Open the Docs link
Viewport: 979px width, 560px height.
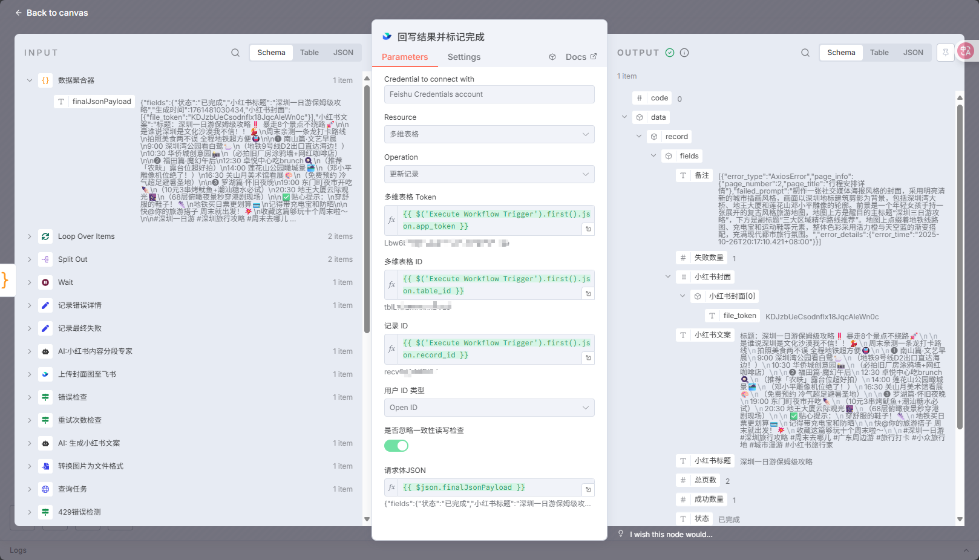581,57
